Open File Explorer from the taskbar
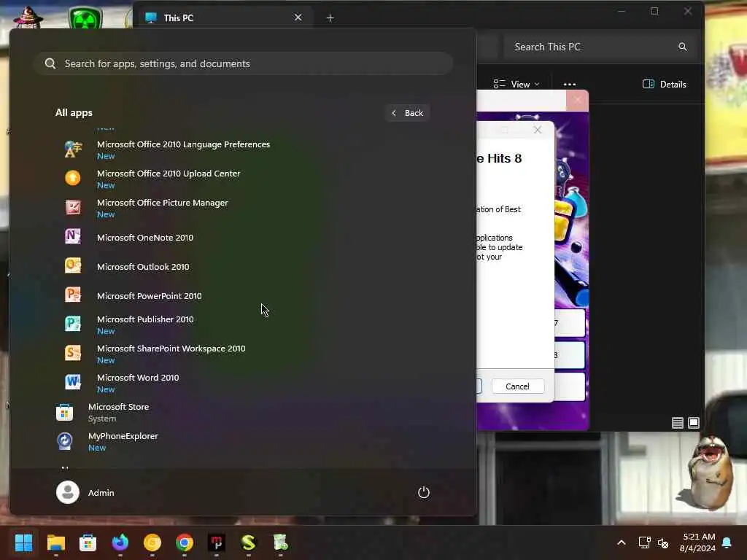Screen dimensions: 747x560 [x=55, y=542]
